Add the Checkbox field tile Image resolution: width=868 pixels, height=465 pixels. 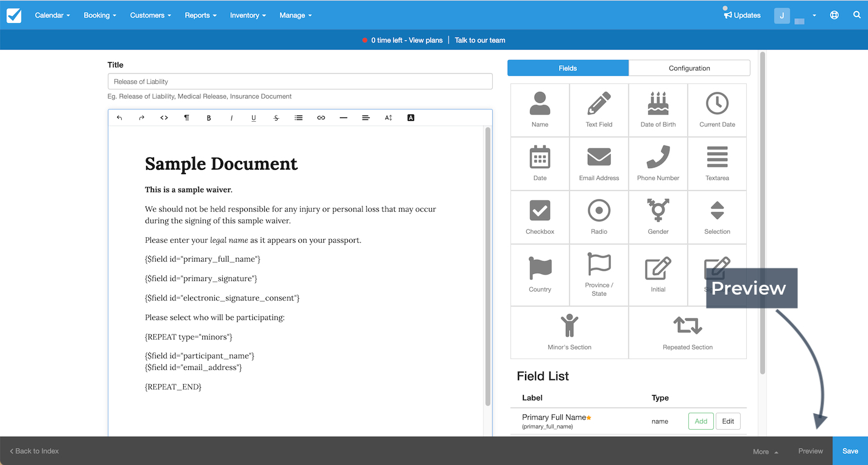point(540,217)
